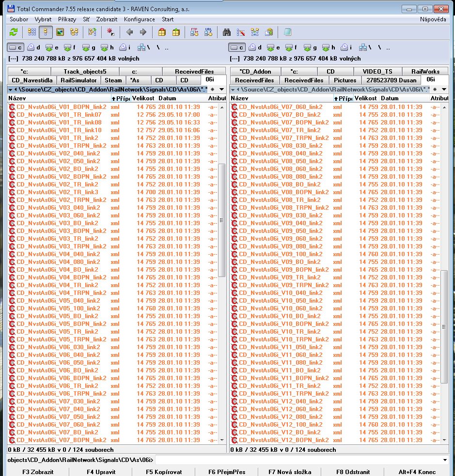The image size is (455, 476).
Task: Open file search with the binoculars icon
Action: pyautogui.click(x=227, y=32)
